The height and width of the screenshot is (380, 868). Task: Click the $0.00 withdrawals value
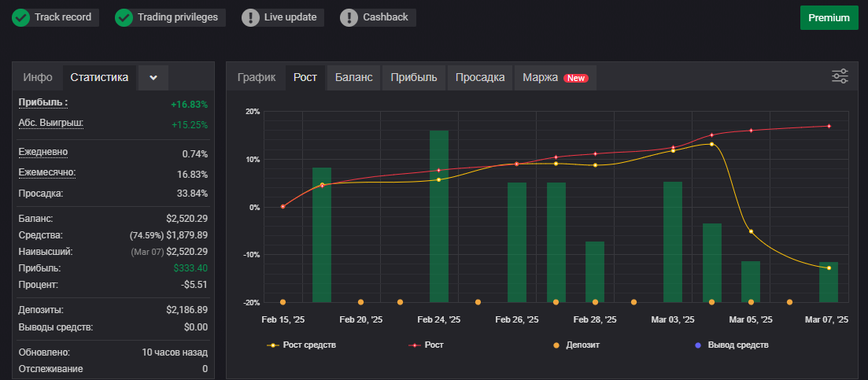coord(196,327)
